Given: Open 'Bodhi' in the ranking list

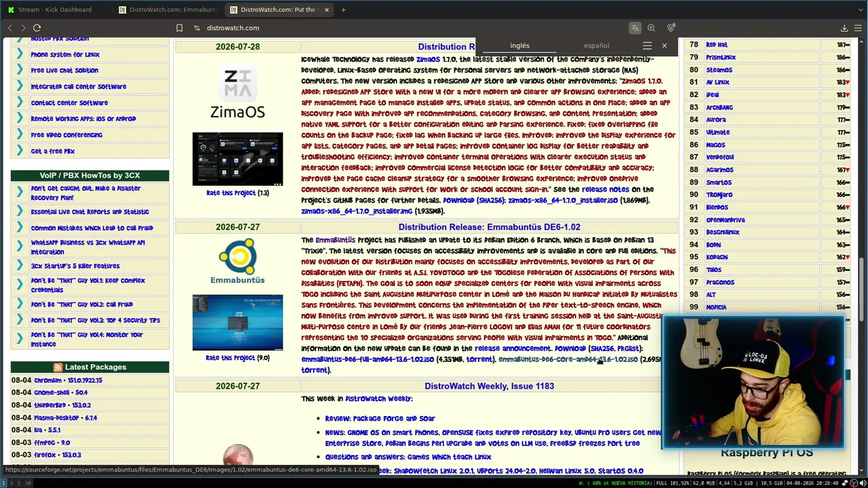Looking at the screenshot, I should coord(713,245).
